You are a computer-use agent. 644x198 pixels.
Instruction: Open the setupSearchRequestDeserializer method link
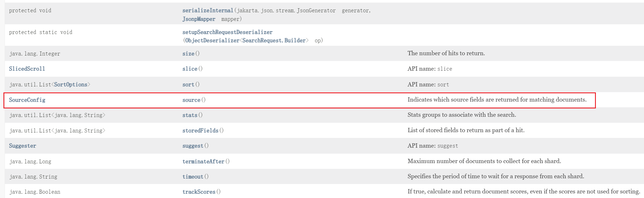click(227, 32)
